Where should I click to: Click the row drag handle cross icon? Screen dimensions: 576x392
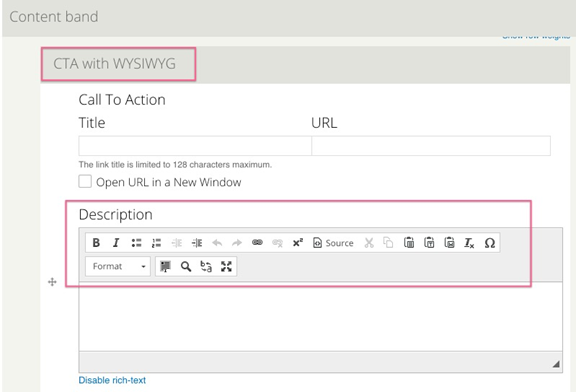click(x=52, y=282)
